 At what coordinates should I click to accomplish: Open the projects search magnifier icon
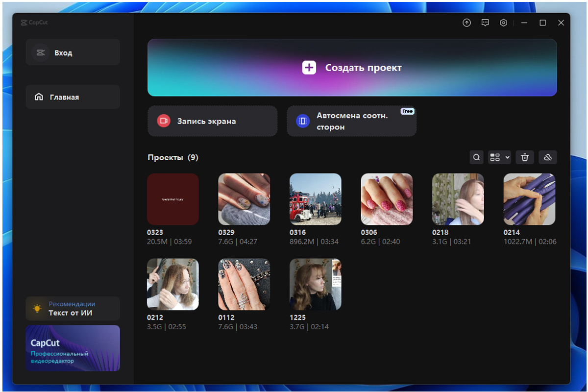[476, 157]
